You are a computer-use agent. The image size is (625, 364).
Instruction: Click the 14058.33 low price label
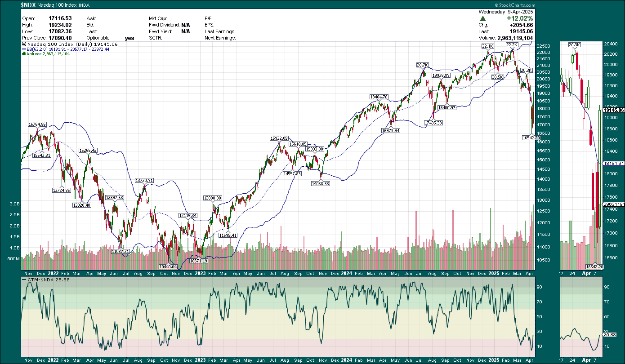(321, 183)
